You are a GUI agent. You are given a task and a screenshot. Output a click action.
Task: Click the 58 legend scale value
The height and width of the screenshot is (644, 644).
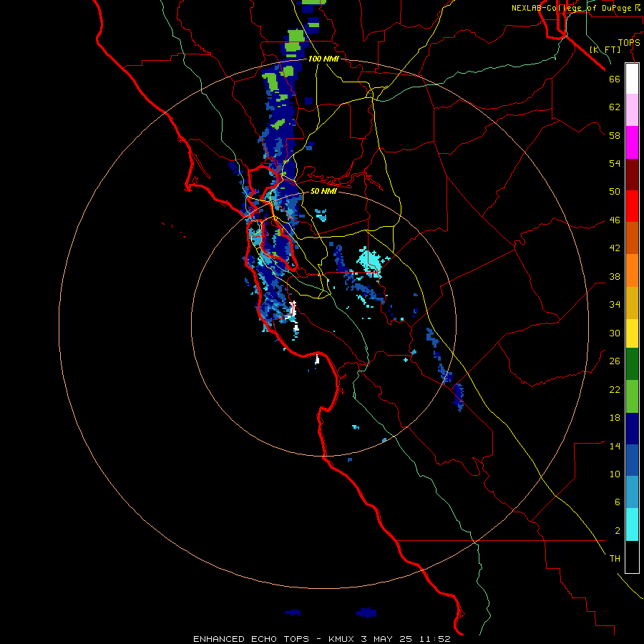(x=615, y=135)
